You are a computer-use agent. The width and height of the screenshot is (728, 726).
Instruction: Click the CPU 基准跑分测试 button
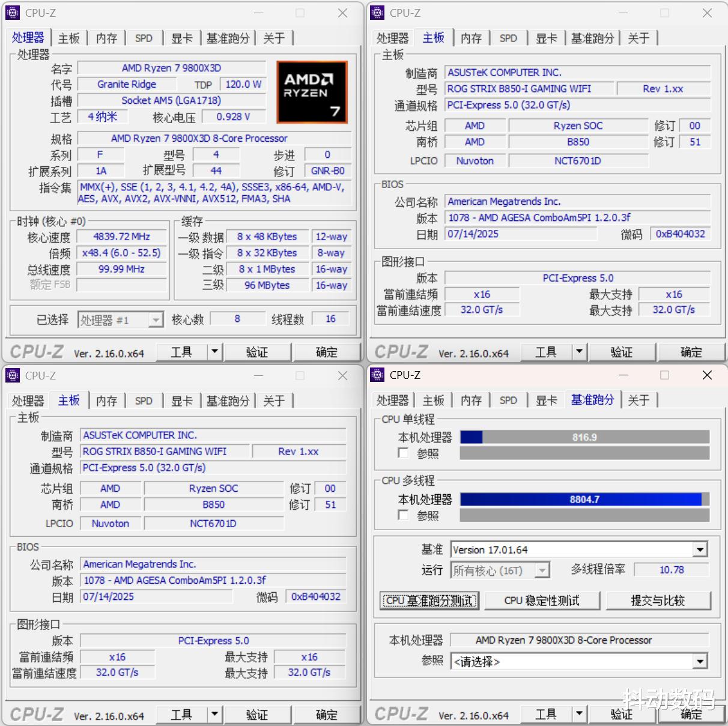pyautogui.click(x=429, y=600)
